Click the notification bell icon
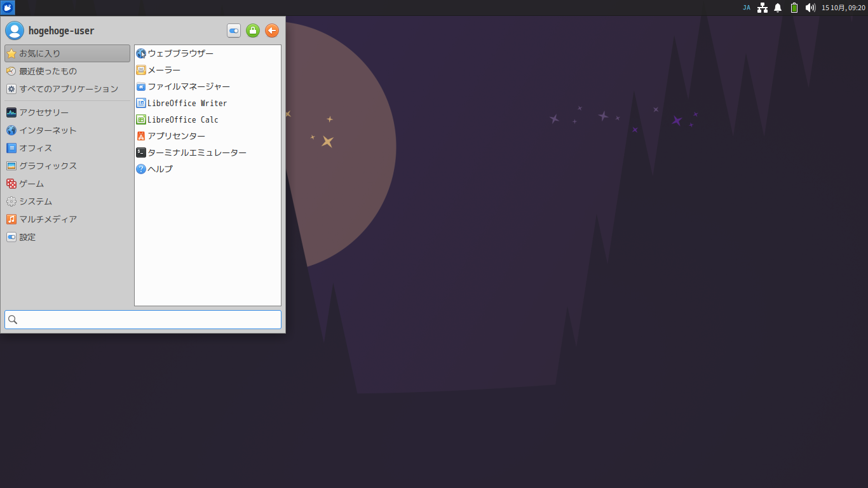This screenshot has height=488, width=868. (x=778, y=8)
